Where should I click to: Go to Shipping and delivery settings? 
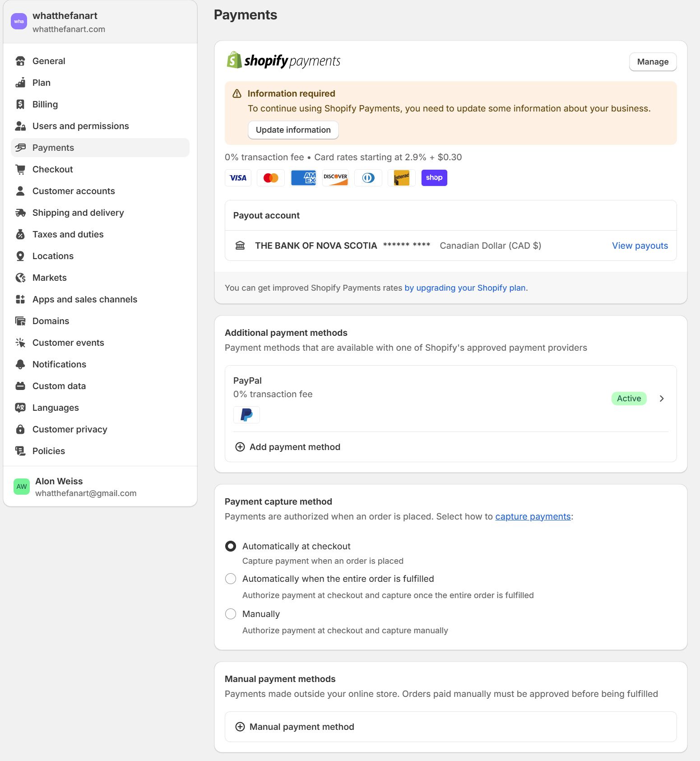[x=78, y=213]
